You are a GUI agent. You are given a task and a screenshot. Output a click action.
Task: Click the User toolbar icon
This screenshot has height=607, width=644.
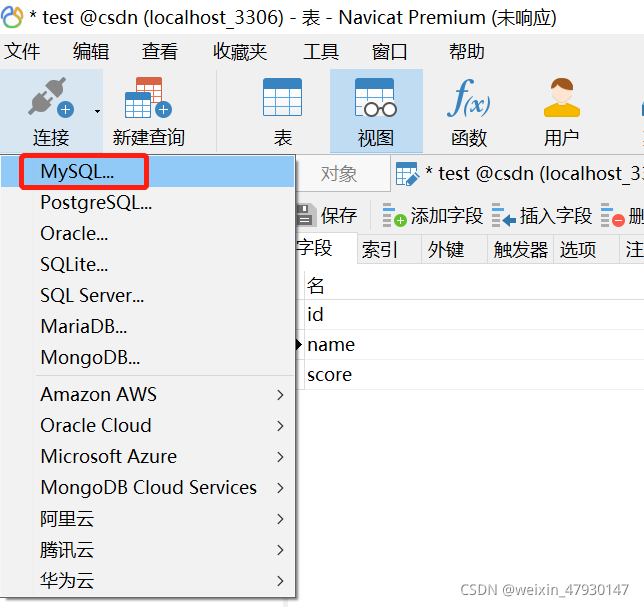click(x=561, y=97)
